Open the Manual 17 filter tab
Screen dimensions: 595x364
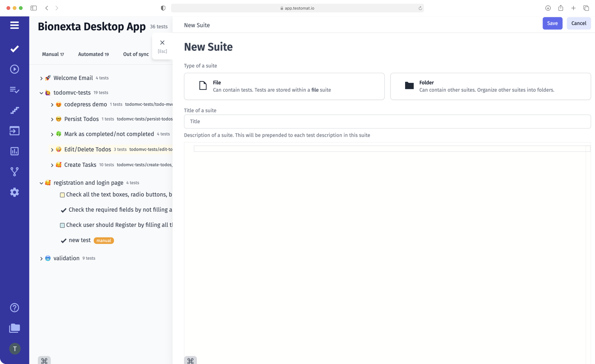pos(53,54)
